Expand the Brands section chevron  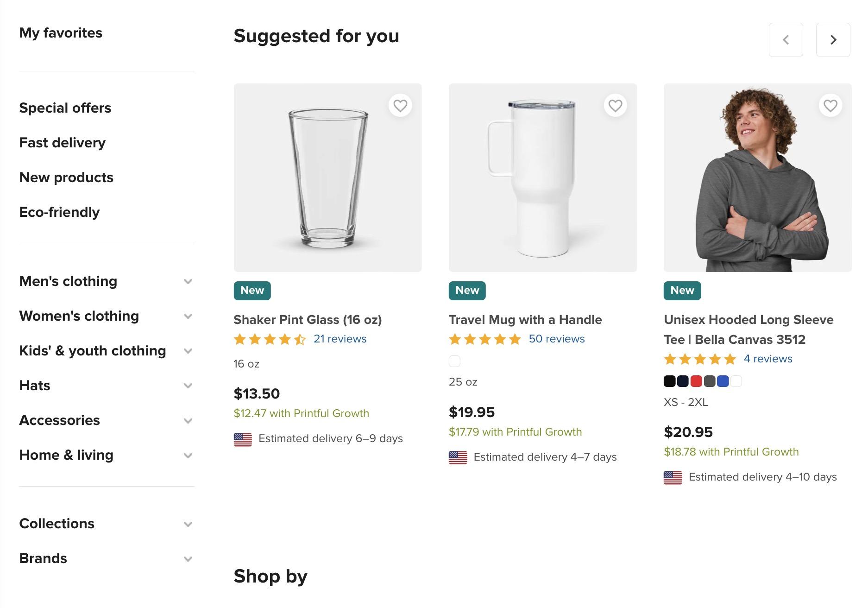coord(188,558)
